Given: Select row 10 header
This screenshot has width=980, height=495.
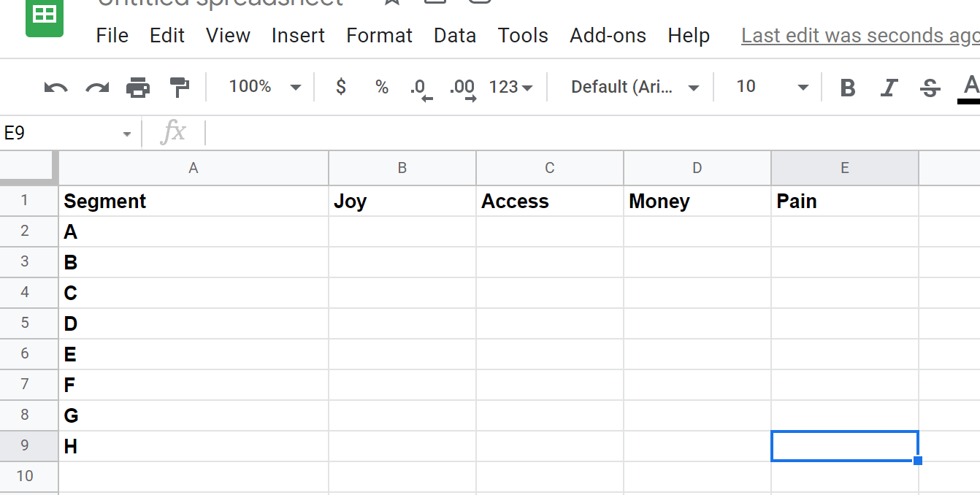Looking at the screenshot, I should click(x=29, y=476).
